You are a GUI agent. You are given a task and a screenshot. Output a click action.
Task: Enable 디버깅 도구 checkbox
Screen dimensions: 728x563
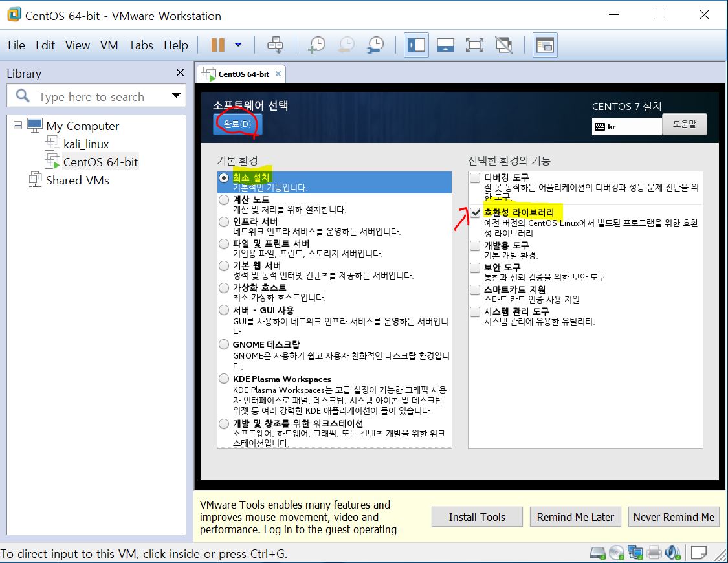(x=475, y=178)
